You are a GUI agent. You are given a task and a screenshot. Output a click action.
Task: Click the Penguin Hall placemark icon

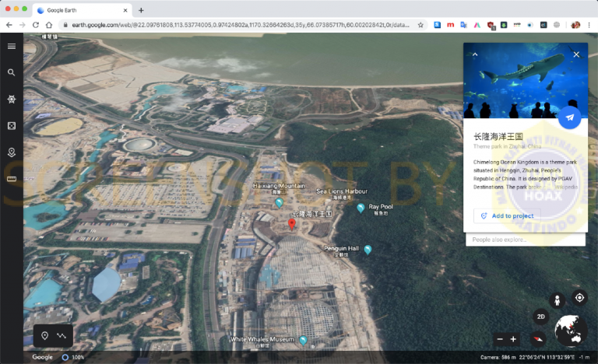(x=368, y=250)
